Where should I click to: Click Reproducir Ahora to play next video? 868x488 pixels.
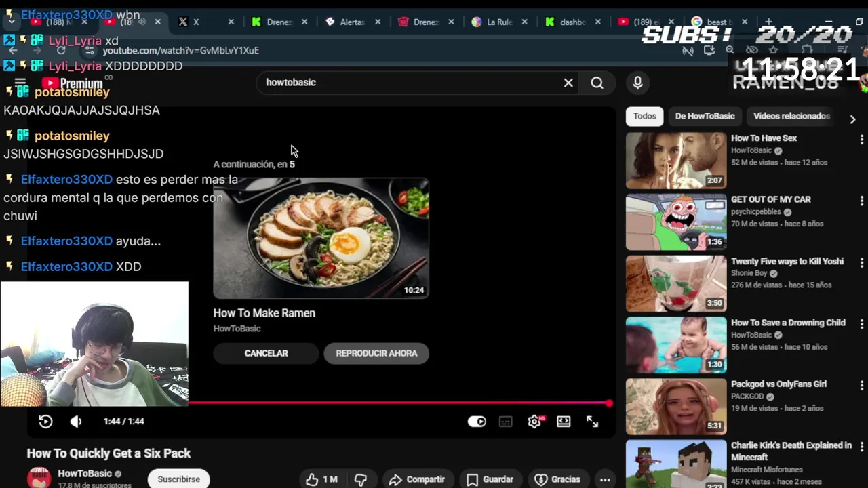[376, 353]
